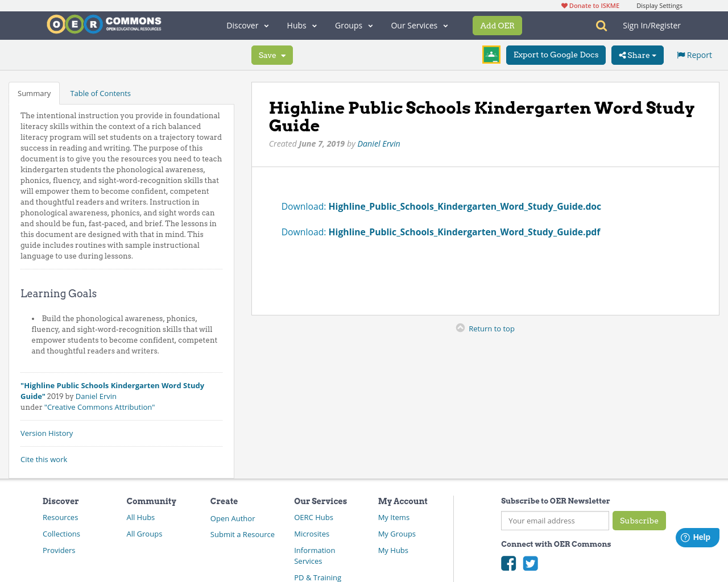Open OER Commons Facebook page
728x582 pixels.
[x=508, y=563]
